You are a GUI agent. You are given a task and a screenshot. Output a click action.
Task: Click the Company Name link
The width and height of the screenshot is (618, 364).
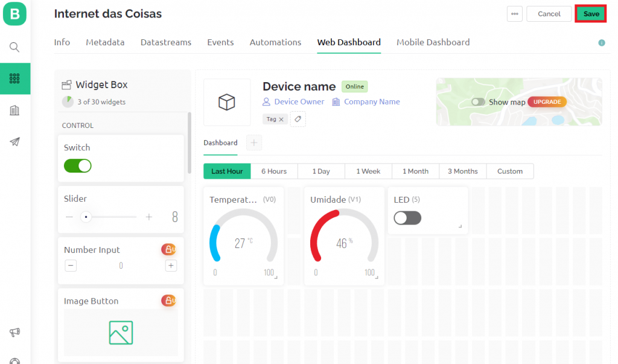372,102
